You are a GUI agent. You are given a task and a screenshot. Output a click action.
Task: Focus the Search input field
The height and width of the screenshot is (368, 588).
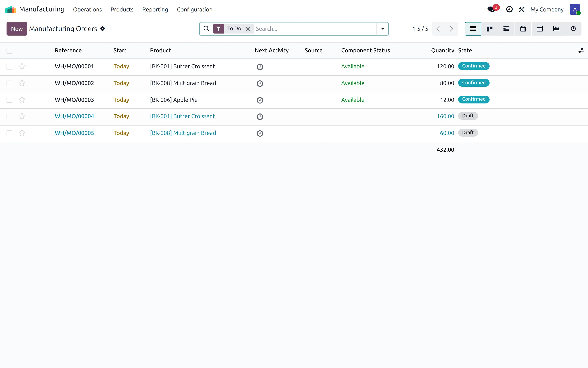click(315, 29)
